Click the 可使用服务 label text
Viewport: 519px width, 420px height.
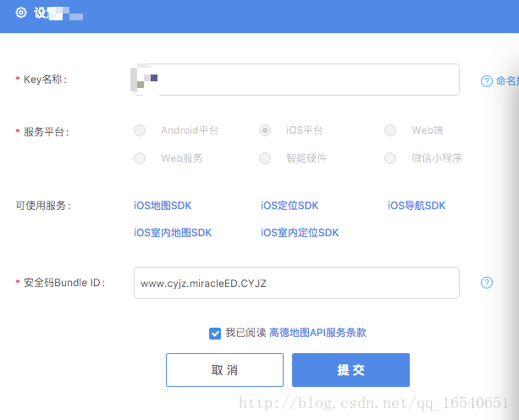(43, 206)
